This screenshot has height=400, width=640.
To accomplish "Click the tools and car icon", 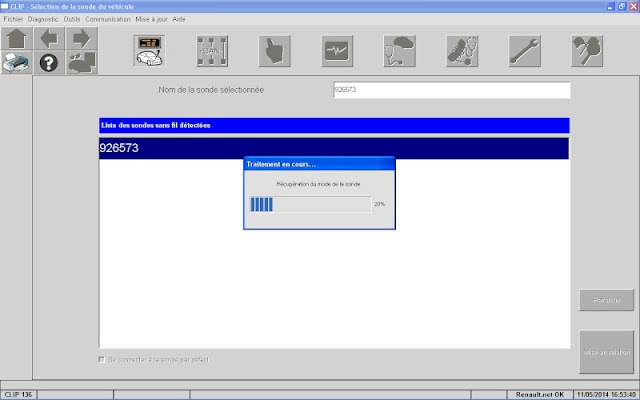I will tap(587, 51).
